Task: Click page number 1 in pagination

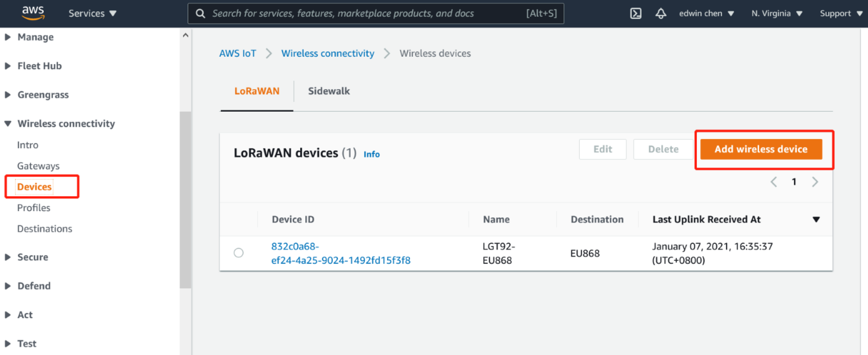Action: 794,182
